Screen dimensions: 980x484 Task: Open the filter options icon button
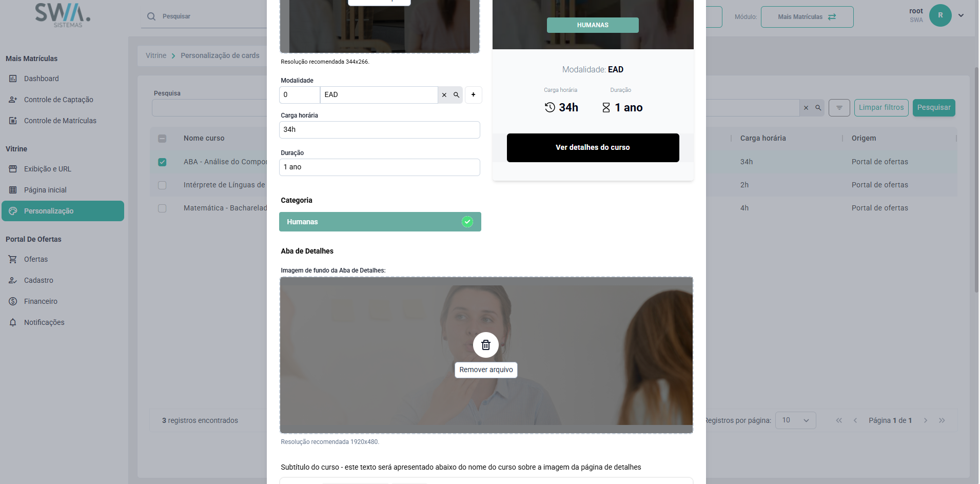pos(839,108)
